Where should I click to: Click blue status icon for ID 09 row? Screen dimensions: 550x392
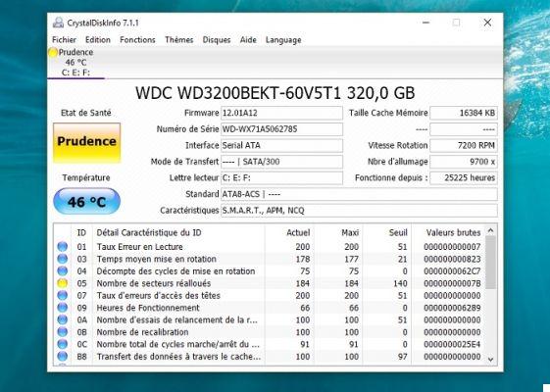pos(63,308)
